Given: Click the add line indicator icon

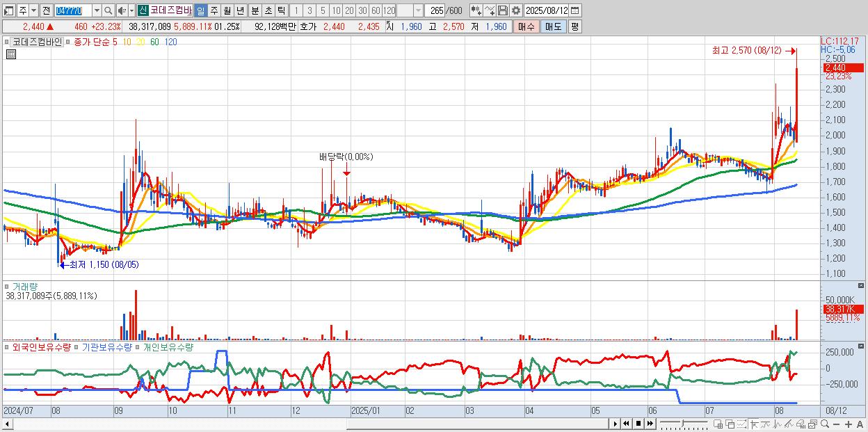Looking at the screenshot, I should click(490, 10).
